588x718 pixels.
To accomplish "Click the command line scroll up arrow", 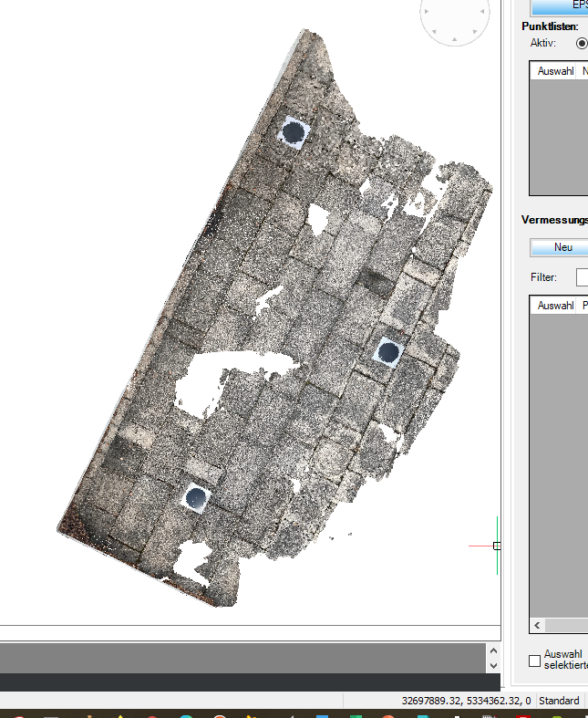I will pyautogui.click(x=493, y=650).
